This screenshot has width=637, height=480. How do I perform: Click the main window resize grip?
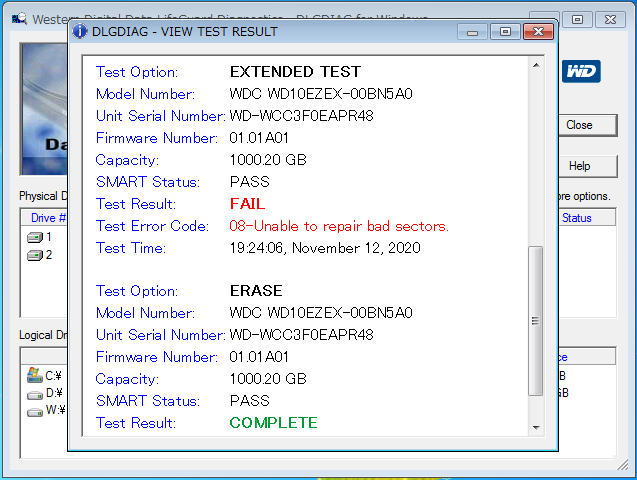click(623, 465)
